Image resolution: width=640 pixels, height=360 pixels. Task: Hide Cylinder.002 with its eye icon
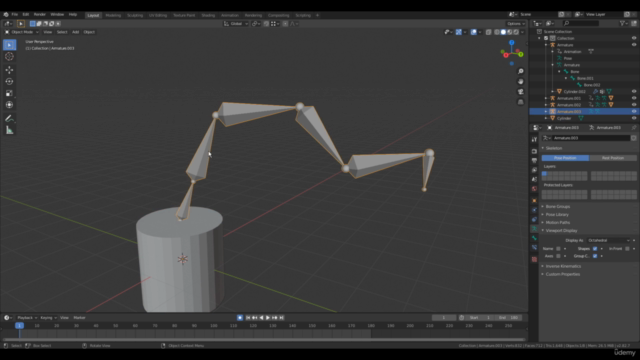(634, 91)
